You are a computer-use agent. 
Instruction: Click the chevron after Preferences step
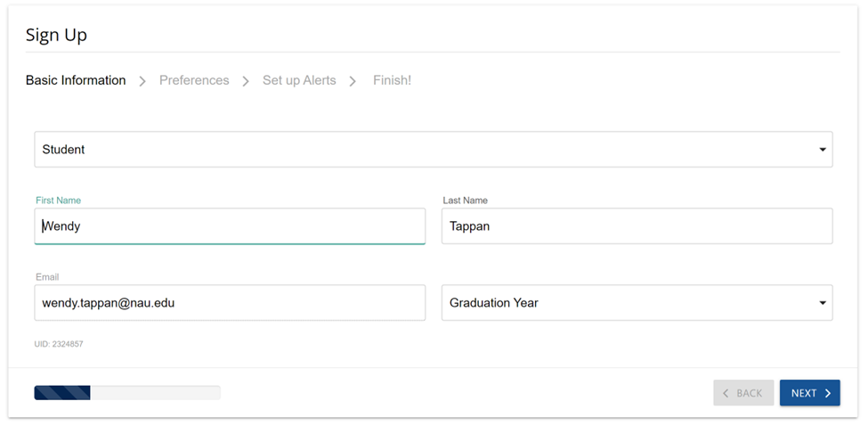pos(246,81)
